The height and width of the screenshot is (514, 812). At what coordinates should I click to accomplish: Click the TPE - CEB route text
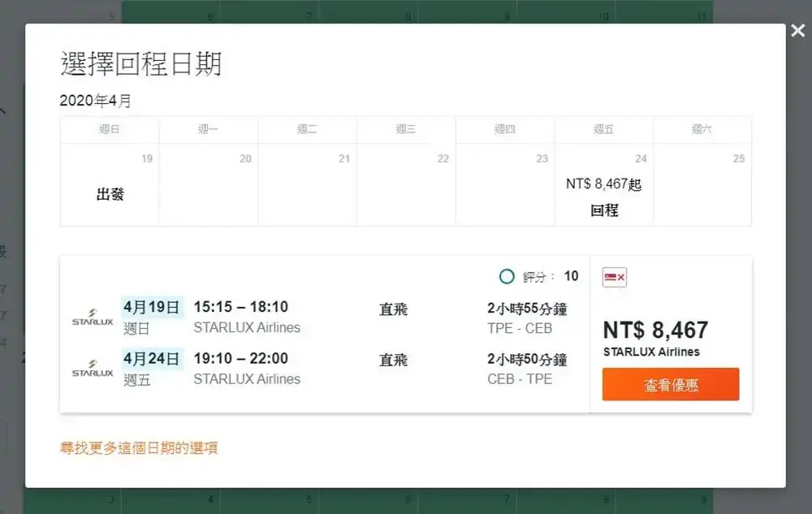coord(520,328)
